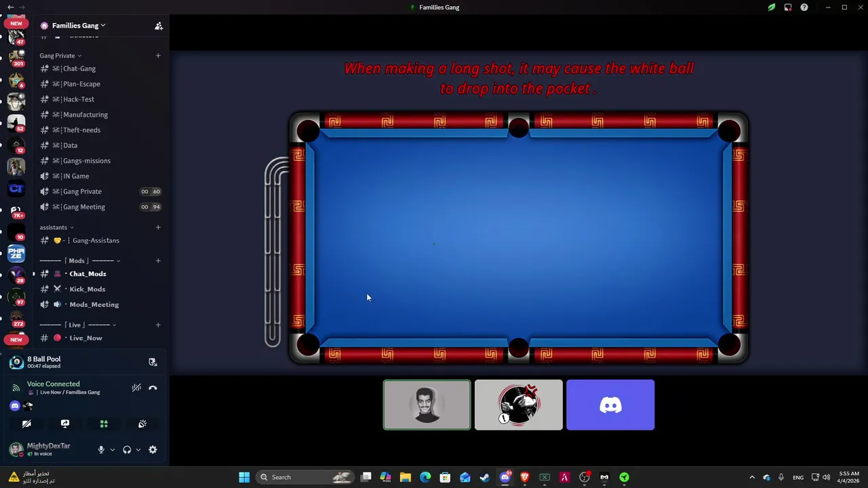Collapse the Live category
The height and width of the screenshot is (488, 868).
click(x=78, y=325)
